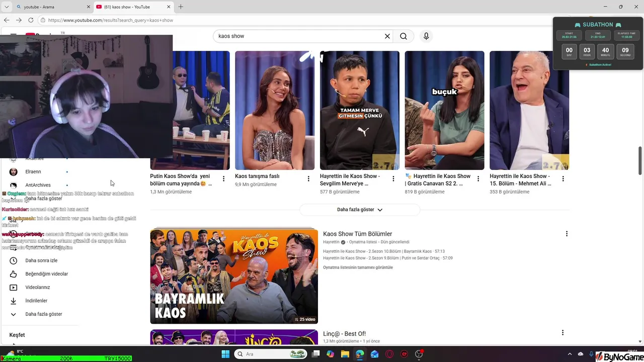Open Outlook from the taskbar

tap(374, 354)
